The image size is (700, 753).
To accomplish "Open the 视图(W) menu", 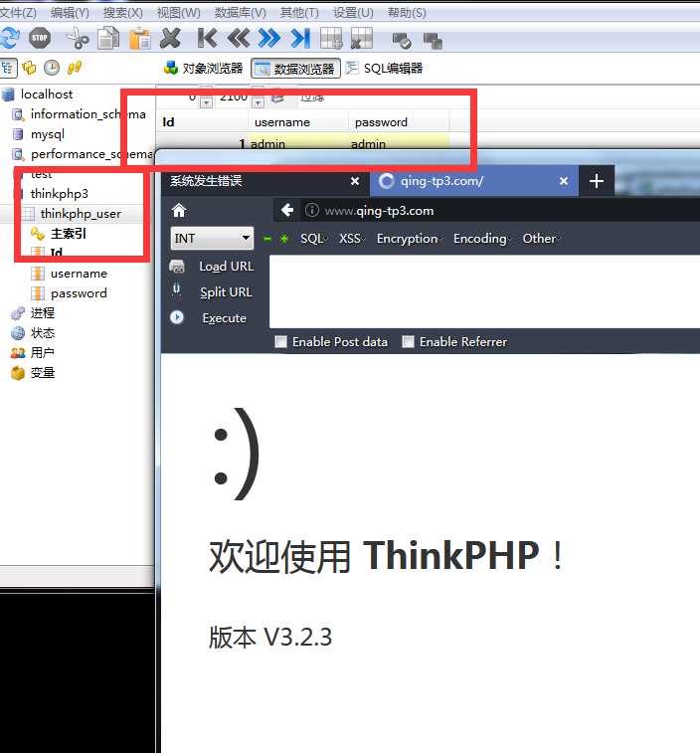I will pyautogui.click(x=179, y=13).
